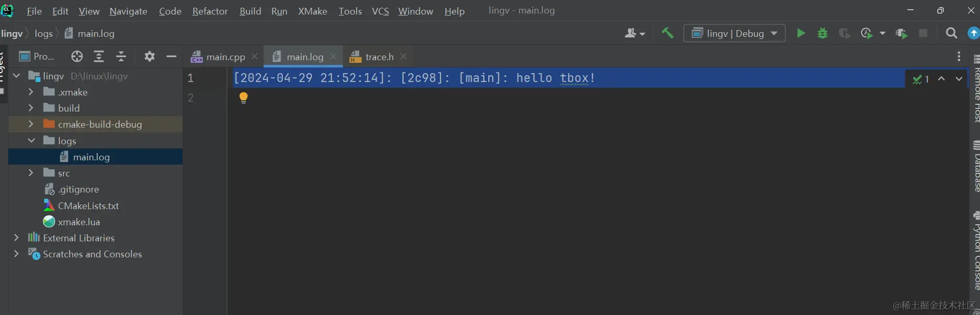Go to next highlighted problem arrow

point(959,79)
